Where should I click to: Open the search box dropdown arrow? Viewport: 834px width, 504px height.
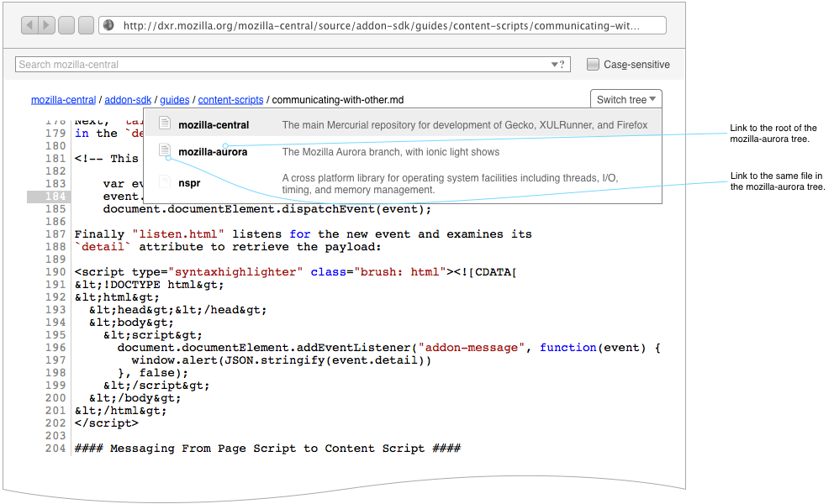pos(554,65)
